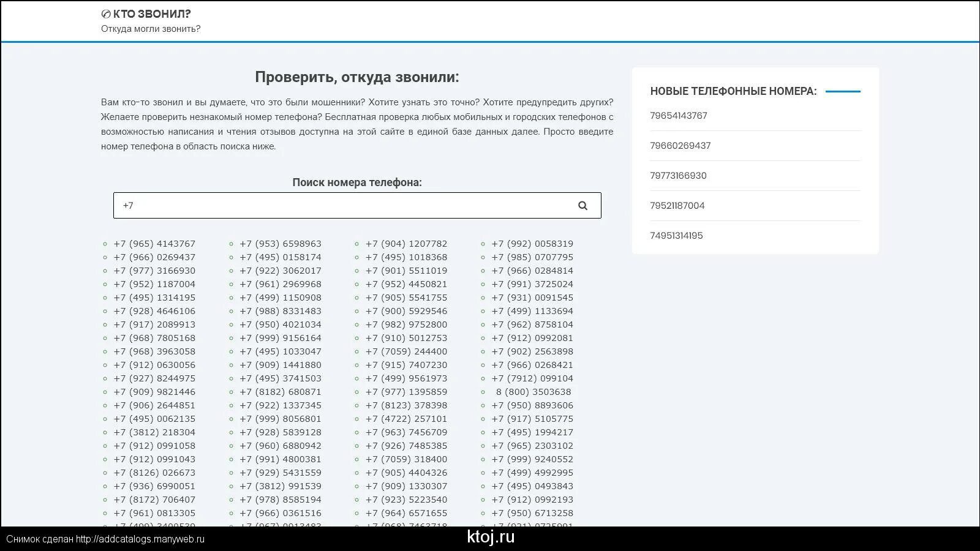Open number +7 (3812) 991539

pos(281,486)
